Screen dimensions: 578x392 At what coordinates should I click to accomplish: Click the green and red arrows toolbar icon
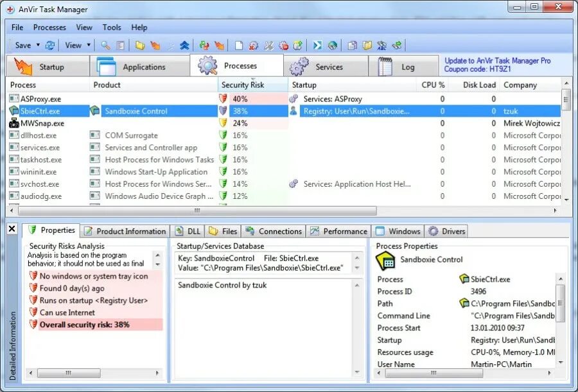click(204, 46)
